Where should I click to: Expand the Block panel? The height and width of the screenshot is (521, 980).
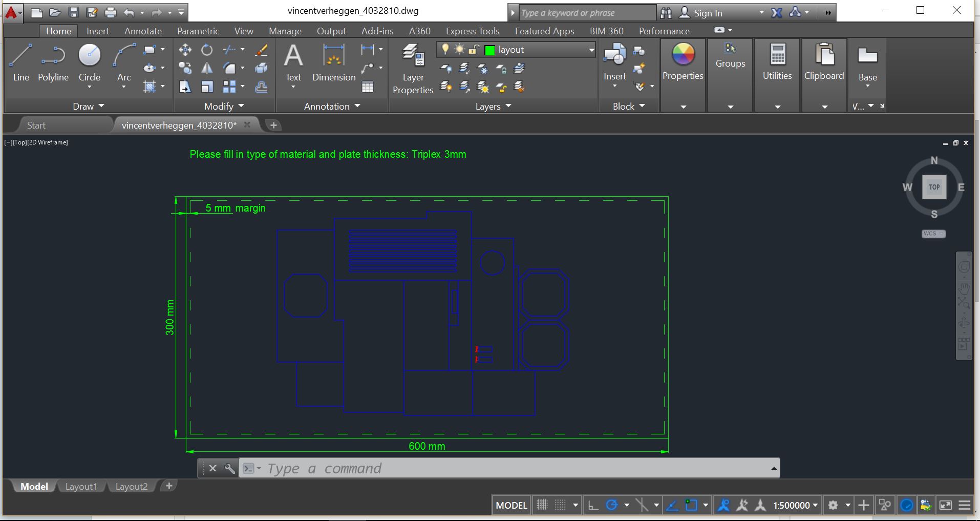tap(629, 106)
